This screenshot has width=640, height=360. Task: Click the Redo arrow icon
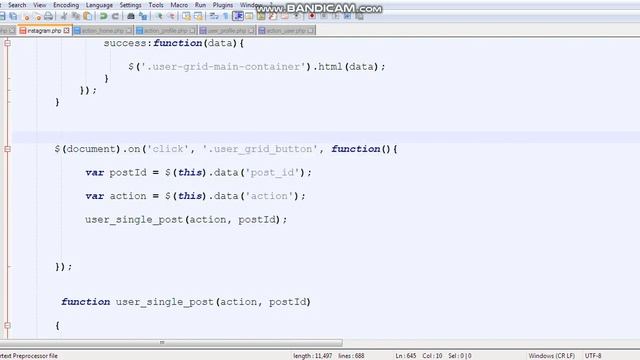115,16
